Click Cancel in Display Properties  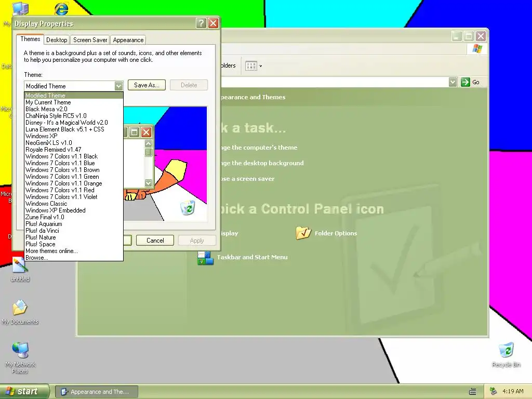click(x=155, y=240)
